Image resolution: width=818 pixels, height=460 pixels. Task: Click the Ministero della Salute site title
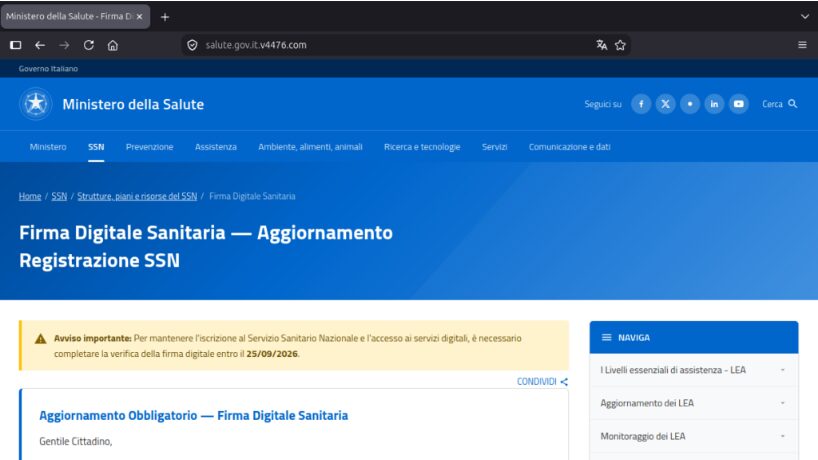coord(133,104)
